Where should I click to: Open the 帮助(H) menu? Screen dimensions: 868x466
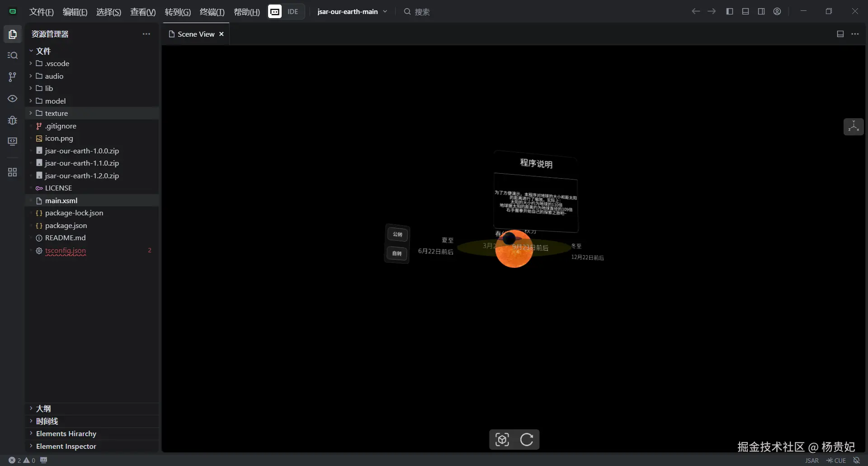pyautogui.click(x=247, y=12)
